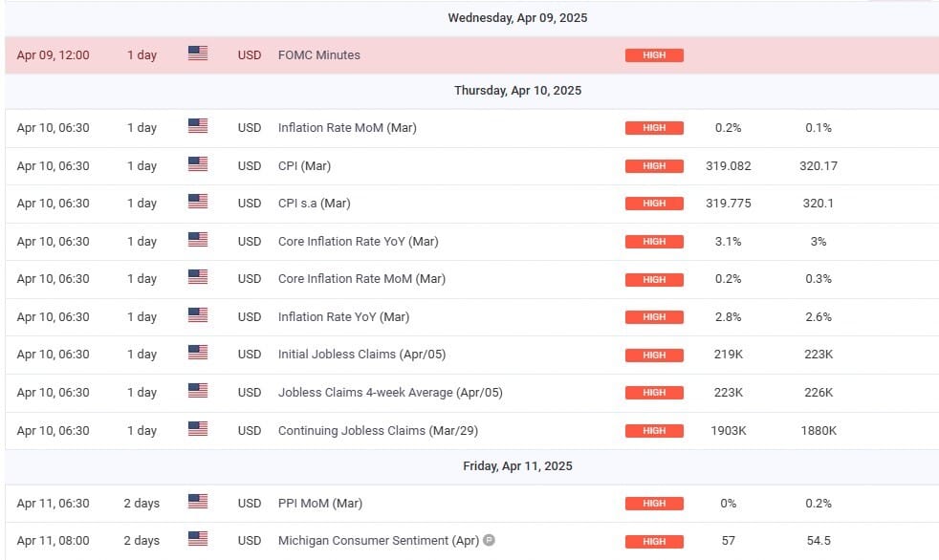Click the US flag in Initial Jobless Claims row
This screenshot has height=560, width=939.
(x=198, y=354)
